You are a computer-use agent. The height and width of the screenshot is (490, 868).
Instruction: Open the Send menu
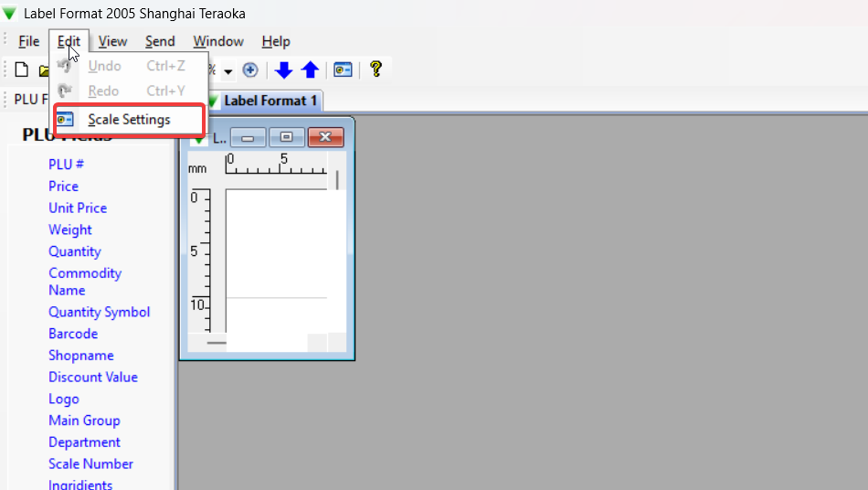pyautogui.click(x=160, y=41)
